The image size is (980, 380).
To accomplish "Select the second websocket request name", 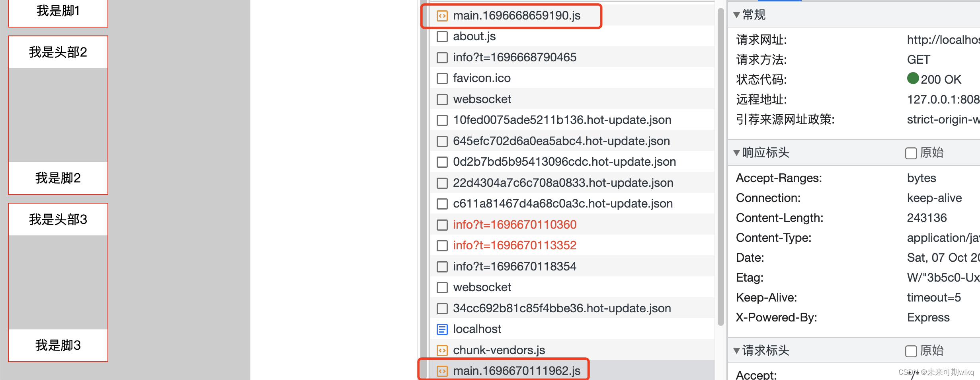I will (482, 287).
